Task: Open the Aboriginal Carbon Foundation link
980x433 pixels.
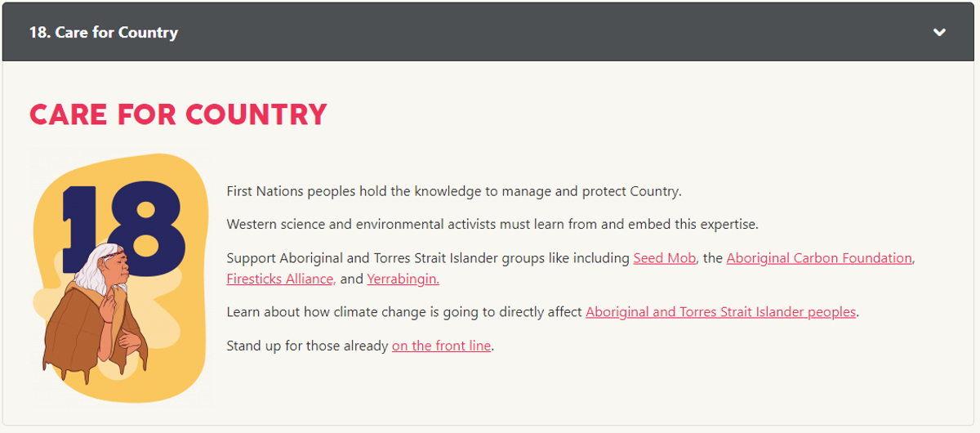Action: point(819,257)
